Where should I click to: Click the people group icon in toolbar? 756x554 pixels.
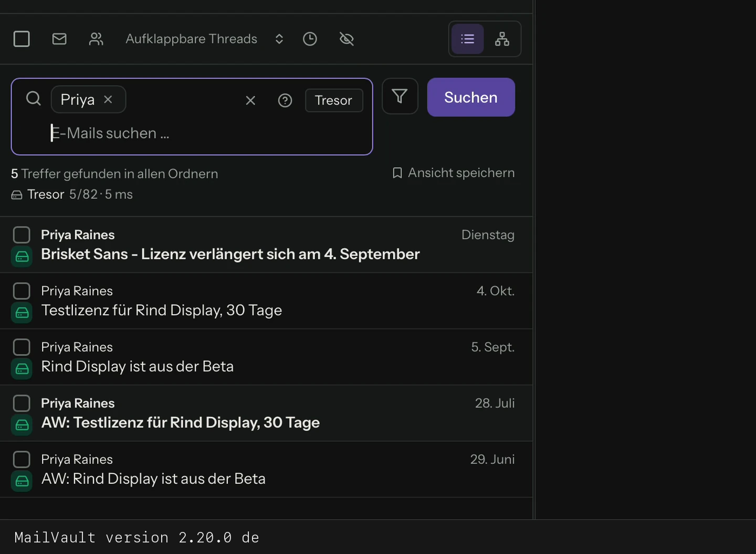[x=96, y=39]
